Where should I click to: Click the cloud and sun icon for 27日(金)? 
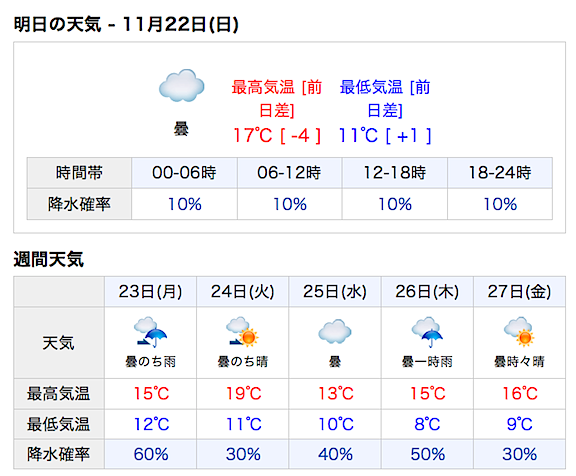coord(519,332)
